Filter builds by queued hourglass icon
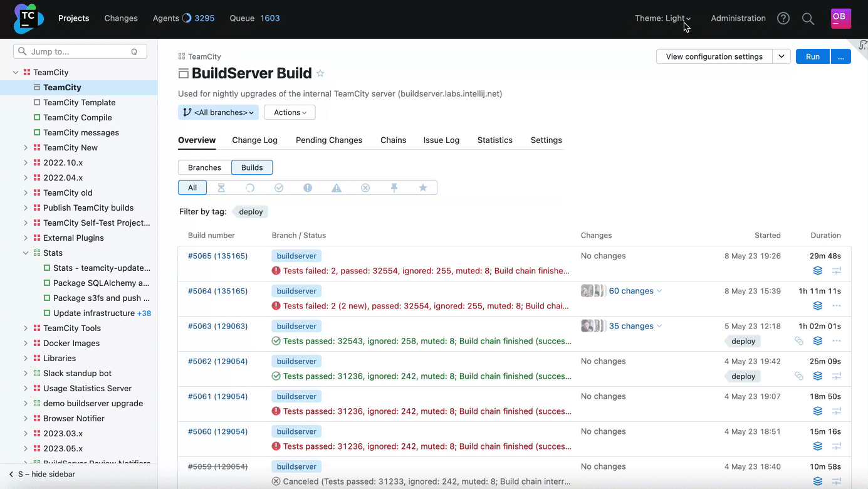The image size is (868, 489). pos(221,187)
